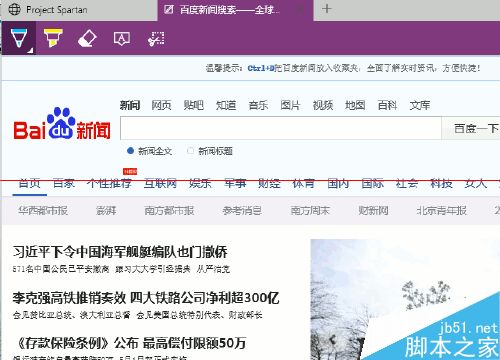This screenshot has width=500, height=360.
Task: Open 北京青年报 source link
Action: 441,210
